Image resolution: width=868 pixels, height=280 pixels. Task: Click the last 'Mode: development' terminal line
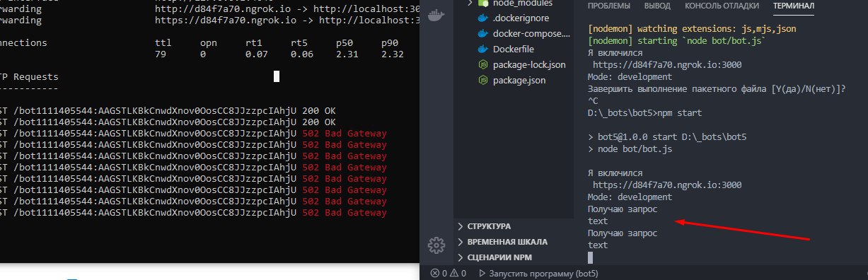[630, 197]
